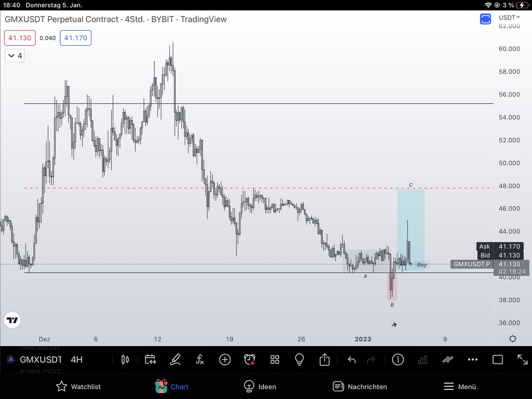Open chart settings gear on the price axis
This screenshot has width=532, height=399.
click(513, 339)
